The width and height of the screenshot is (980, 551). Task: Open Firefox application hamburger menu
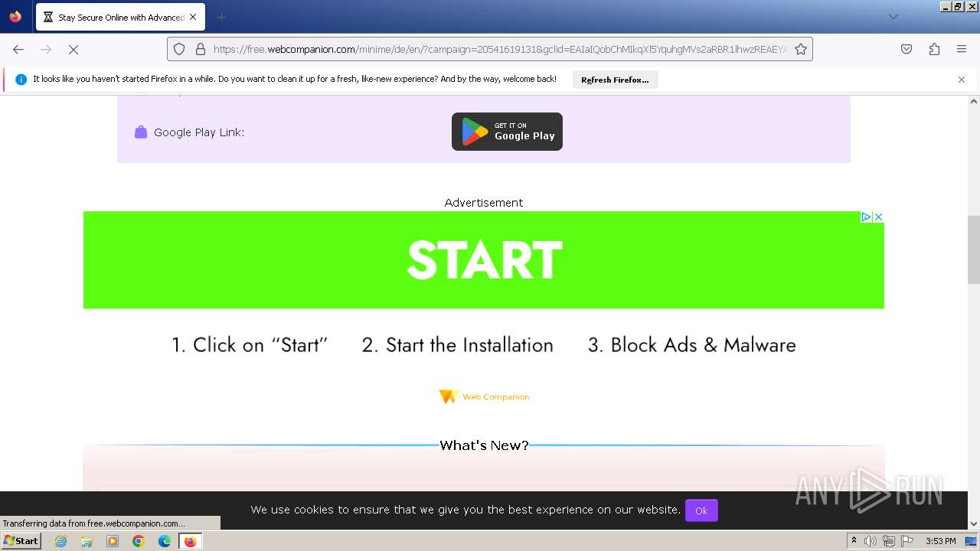962,49
